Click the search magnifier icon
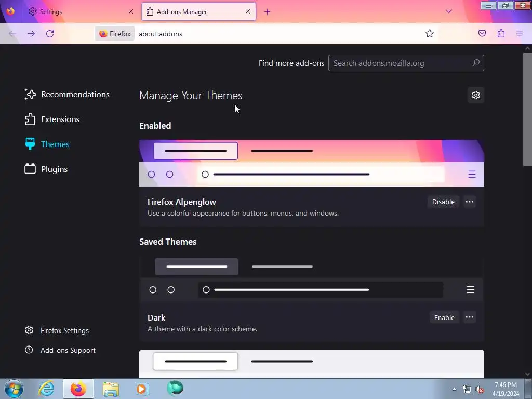The height and width of the screenshot is (399, 532). tap(476, 63)
